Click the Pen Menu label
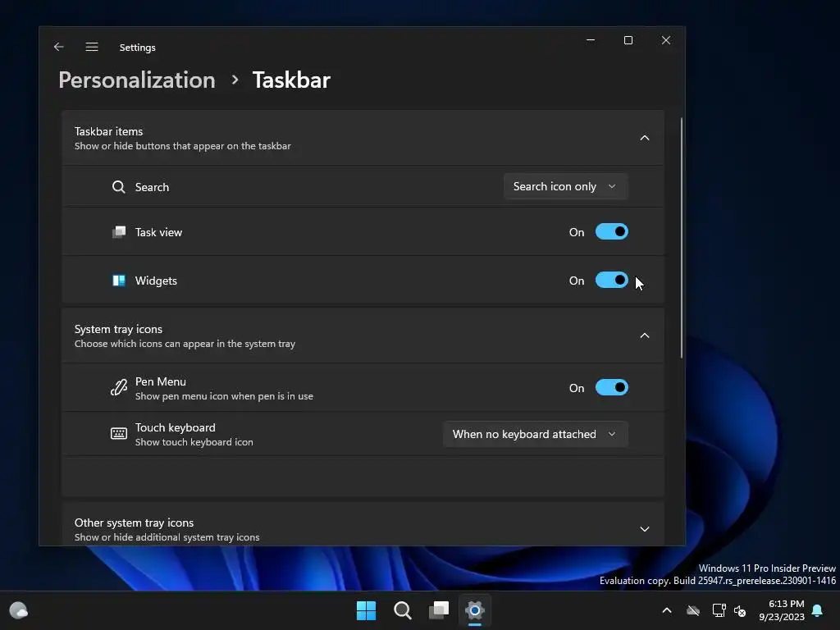The width and height of the screenshot is (840, 630). pyautogui.click(x=161, y=381)
